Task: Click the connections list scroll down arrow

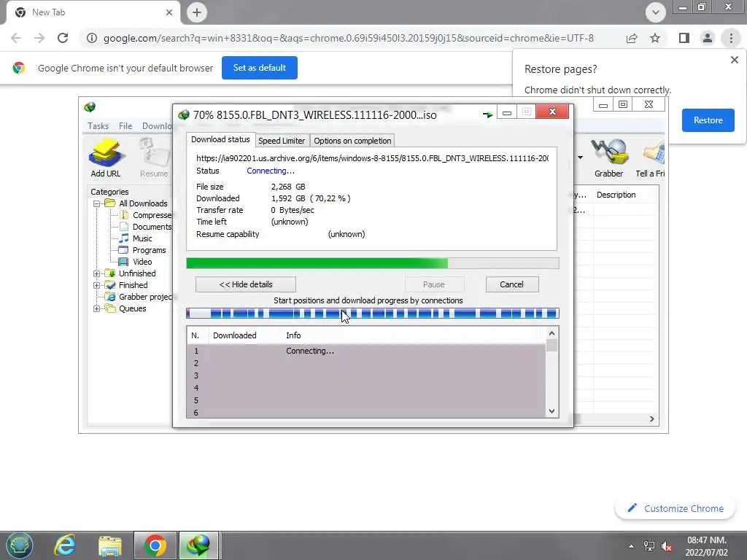Action: pyautogui.click(x=551, y=411)
